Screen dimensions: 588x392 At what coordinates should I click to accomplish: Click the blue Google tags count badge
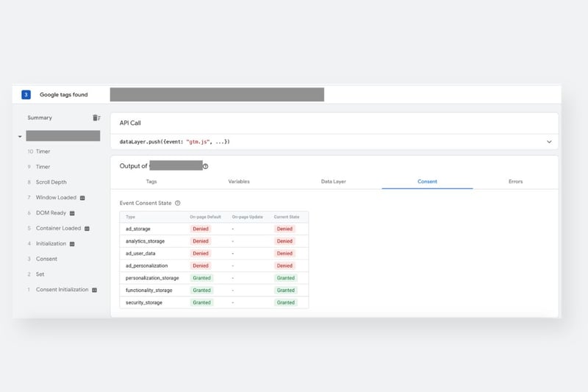coord(26,95)
